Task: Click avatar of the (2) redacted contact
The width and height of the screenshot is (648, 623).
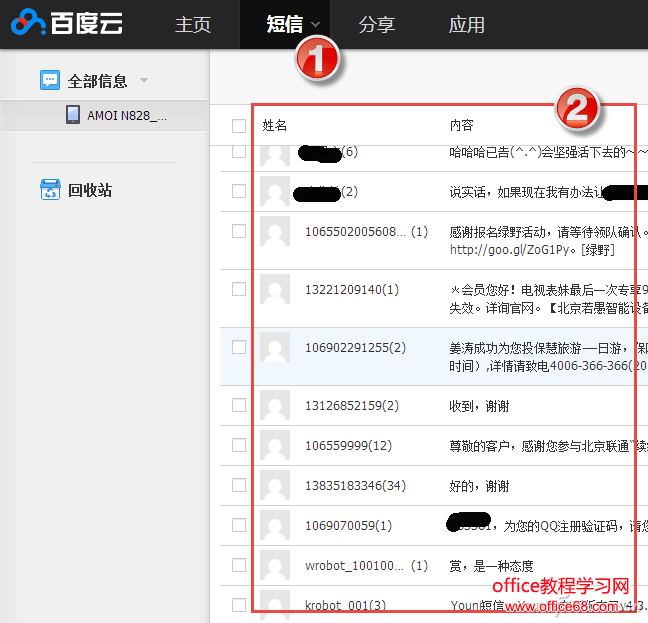Action: click(x=275, y=191)
